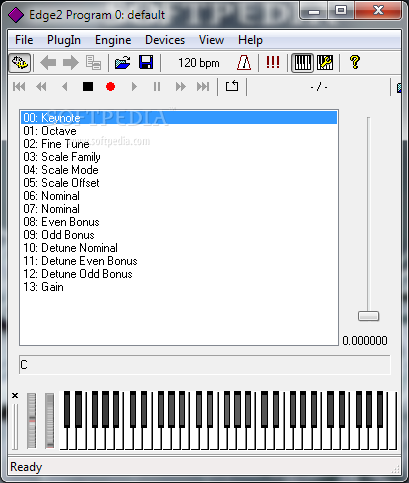This screenshot has height=483, width=409.
Task: Select '08: Even Bonus' parameter
Action: (x=179, y=222)
